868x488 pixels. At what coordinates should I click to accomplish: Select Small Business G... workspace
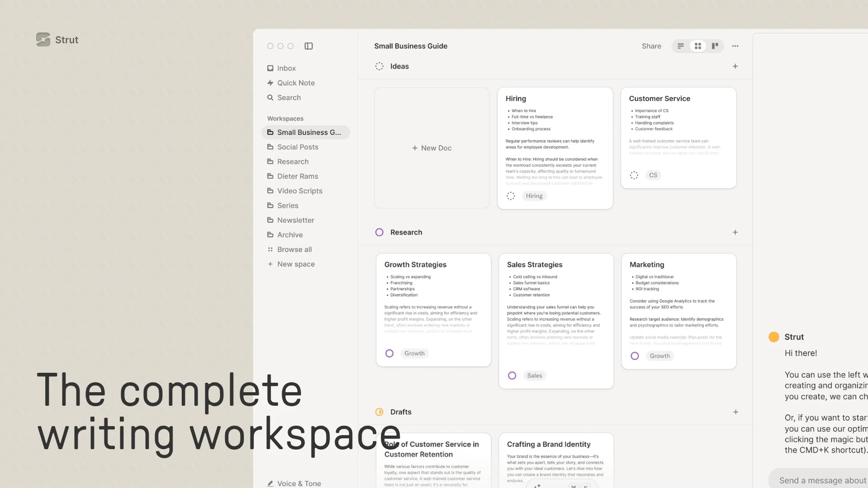pos(306,132)
